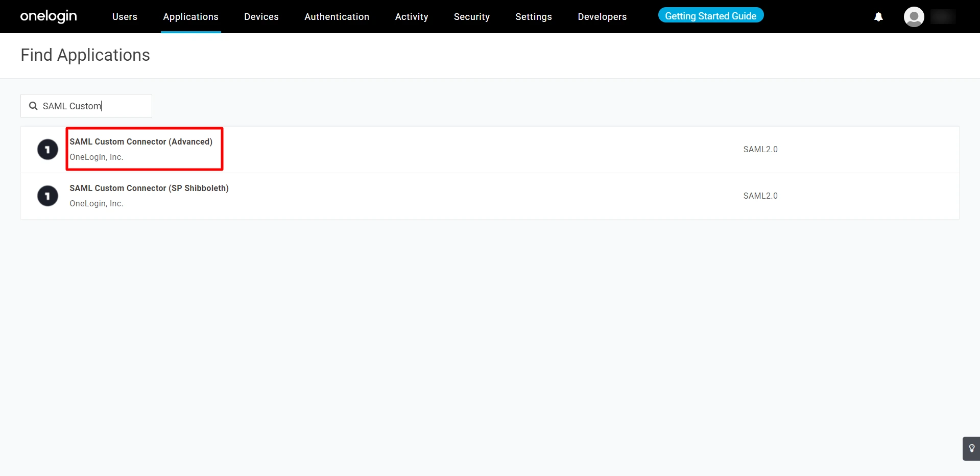Open the user profile avatar
980x476 pixels.
914,17
